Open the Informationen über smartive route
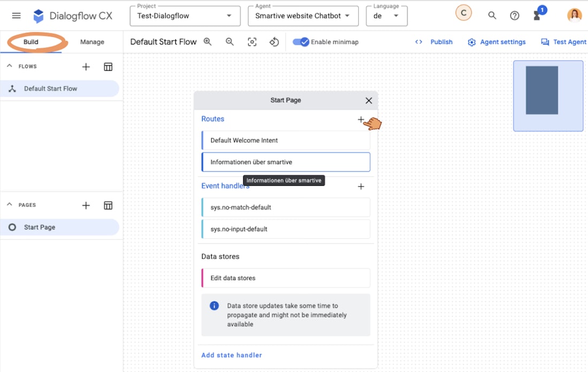Image resolution: width=588 pixels, height=372 pixels. click(286, 162)
